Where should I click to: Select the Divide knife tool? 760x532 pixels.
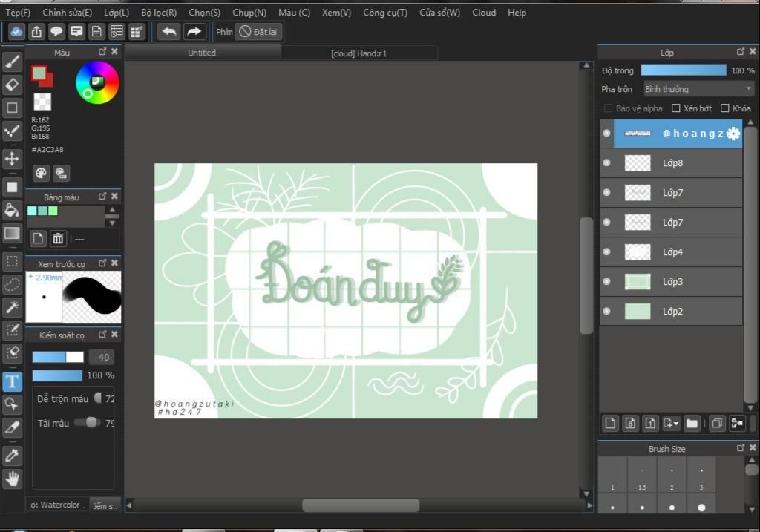point(12,427)
